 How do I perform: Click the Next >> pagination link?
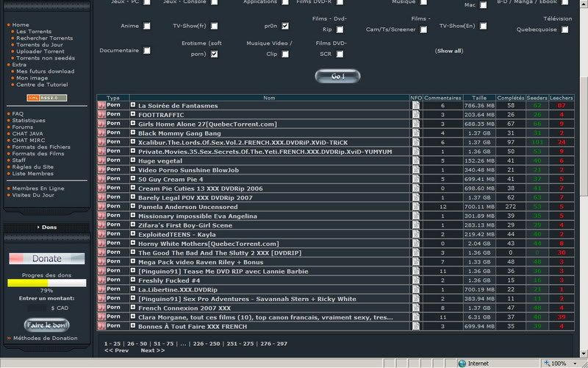point(153,350)
